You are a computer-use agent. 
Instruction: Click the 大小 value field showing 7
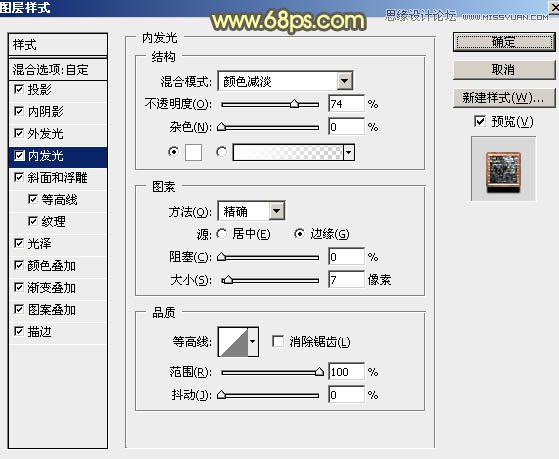[347, 280]
